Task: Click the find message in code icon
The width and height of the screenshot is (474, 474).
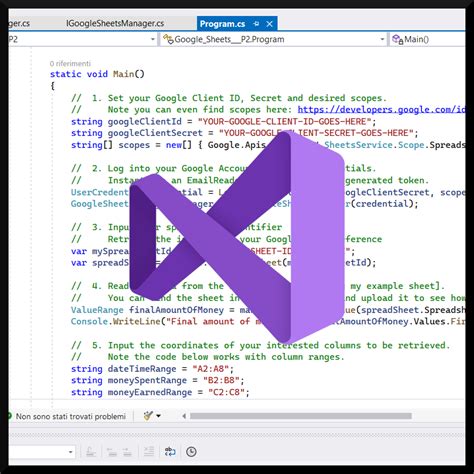Action: [x=91, y=452]
